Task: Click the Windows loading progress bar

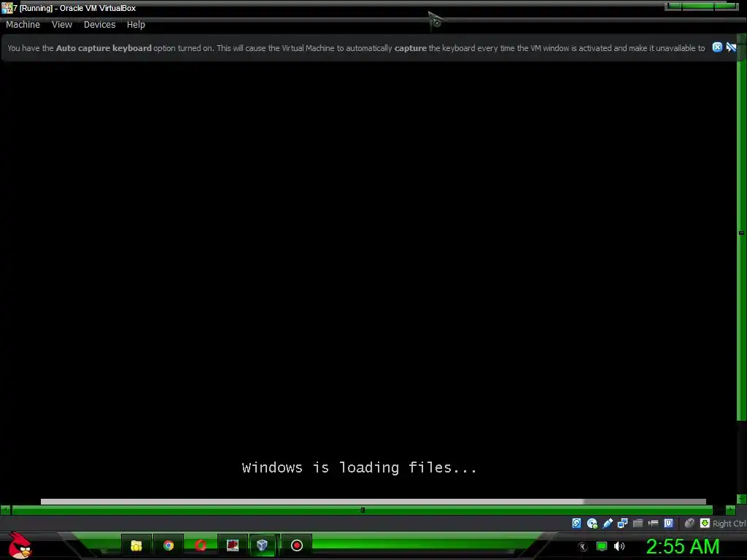Action: [x=373, y=502]
